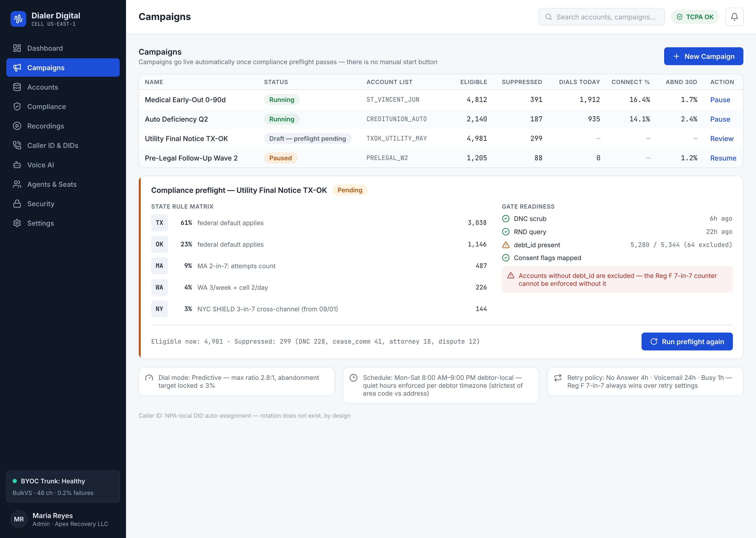The width and height of the screenshot is (756, 538).
Task: Focus the search accounts, campaigns field
Action: coord(601,17)
